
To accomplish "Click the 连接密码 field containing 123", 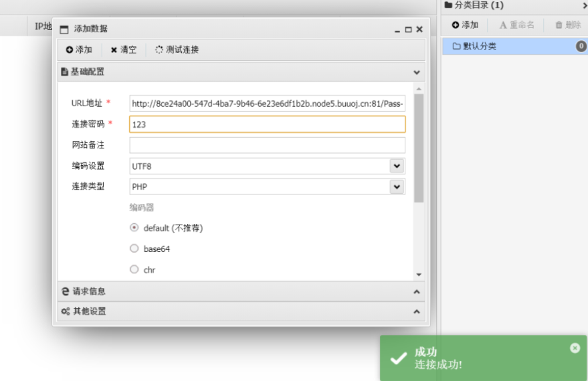I will (268, 124).
